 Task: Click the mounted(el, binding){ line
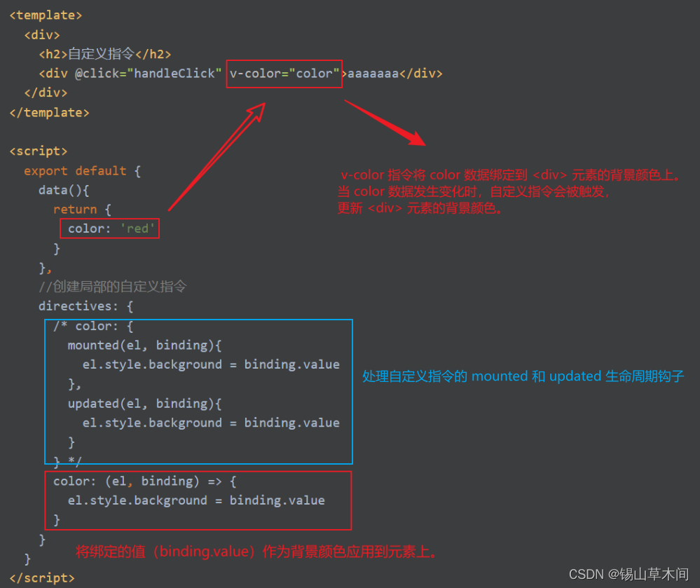click(144, 345)
